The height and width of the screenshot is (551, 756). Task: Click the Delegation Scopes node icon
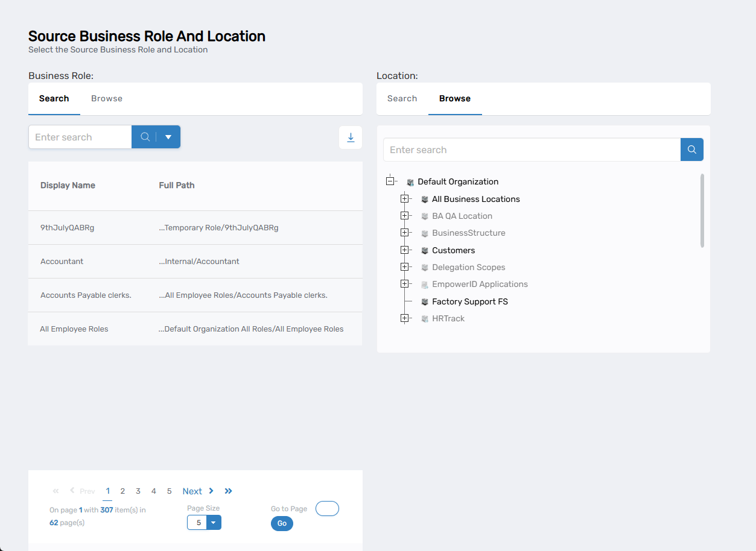(424, 266)
